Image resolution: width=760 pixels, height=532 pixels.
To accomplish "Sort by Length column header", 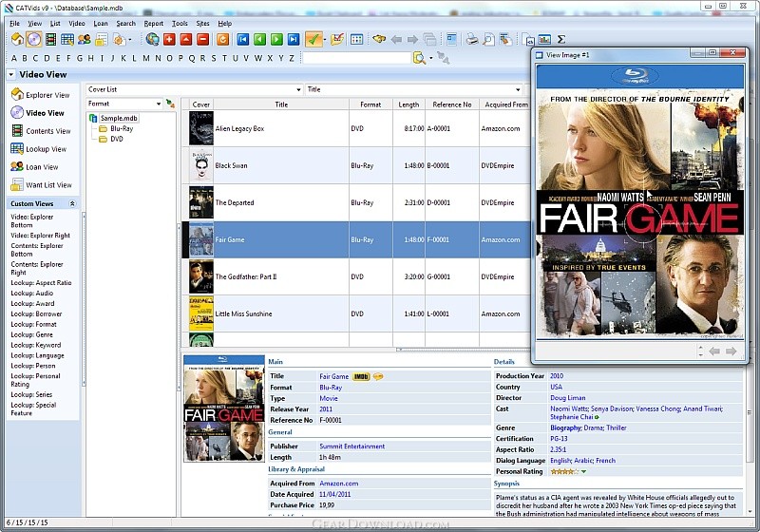I will (408, 104).
